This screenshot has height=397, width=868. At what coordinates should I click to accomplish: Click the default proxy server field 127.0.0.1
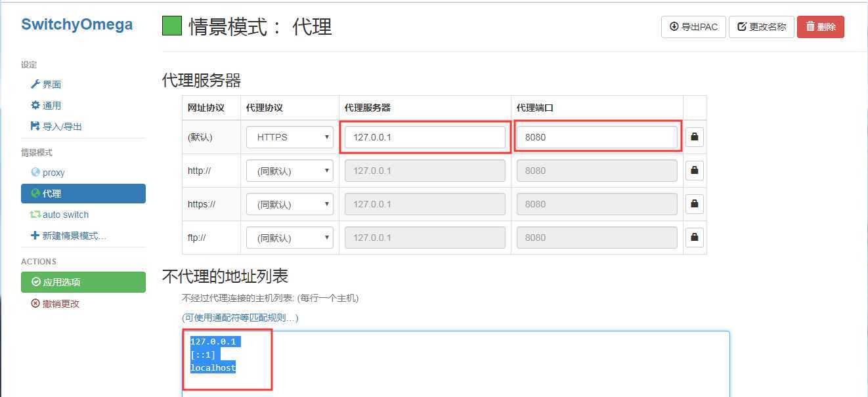(425, 137)
